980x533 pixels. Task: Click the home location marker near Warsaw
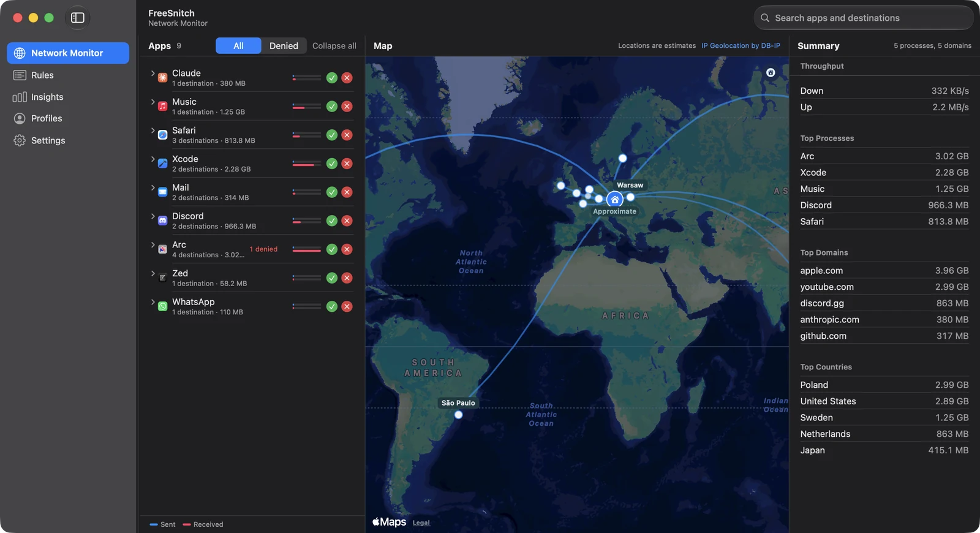coord(614,199)
